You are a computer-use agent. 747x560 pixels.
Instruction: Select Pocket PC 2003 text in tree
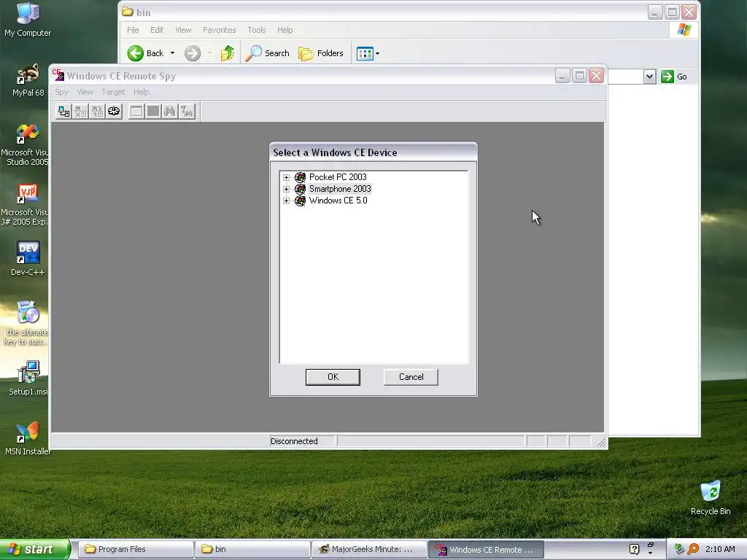coord(338,177)
